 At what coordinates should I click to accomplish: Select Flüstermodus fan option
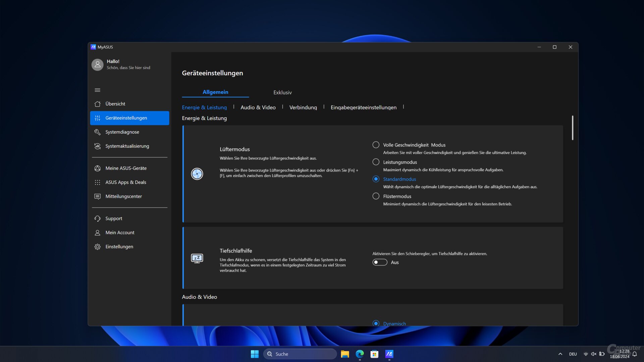click(376, 196)
